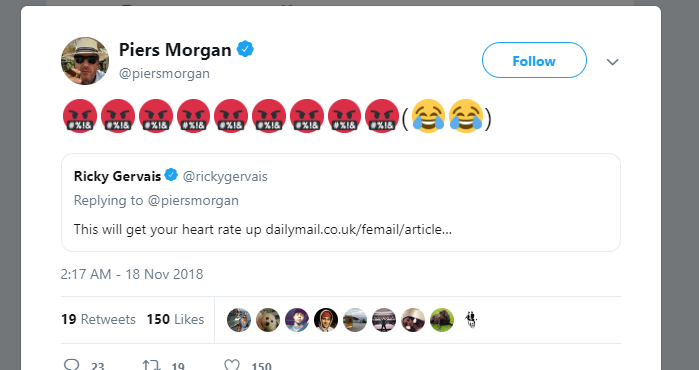Viewport: 699px width, 370px height.
Task: Open the last small liker avatar icon
Action: (x=471, y=320)
